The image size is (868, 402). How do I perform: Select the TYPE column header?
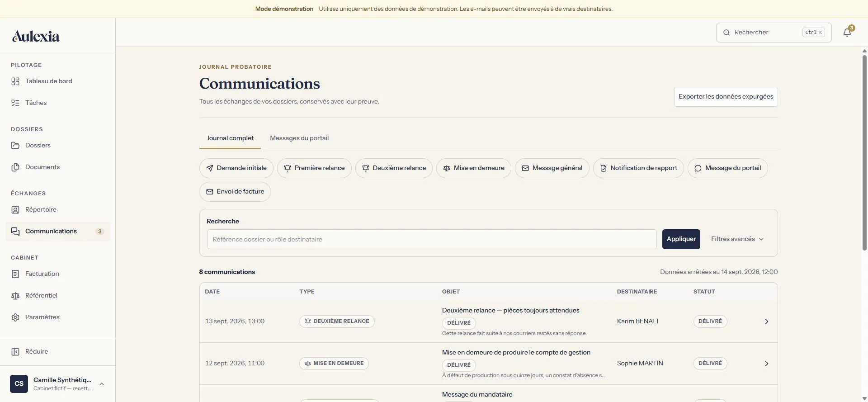(x=307, y=292)
